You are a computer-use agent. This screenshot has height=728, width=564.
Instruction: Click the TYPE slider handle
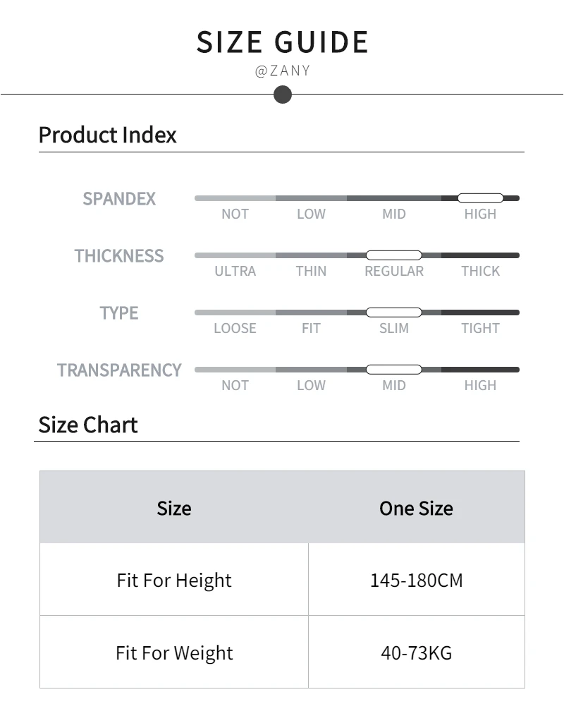pyautogui.click(x=393, y=313)
